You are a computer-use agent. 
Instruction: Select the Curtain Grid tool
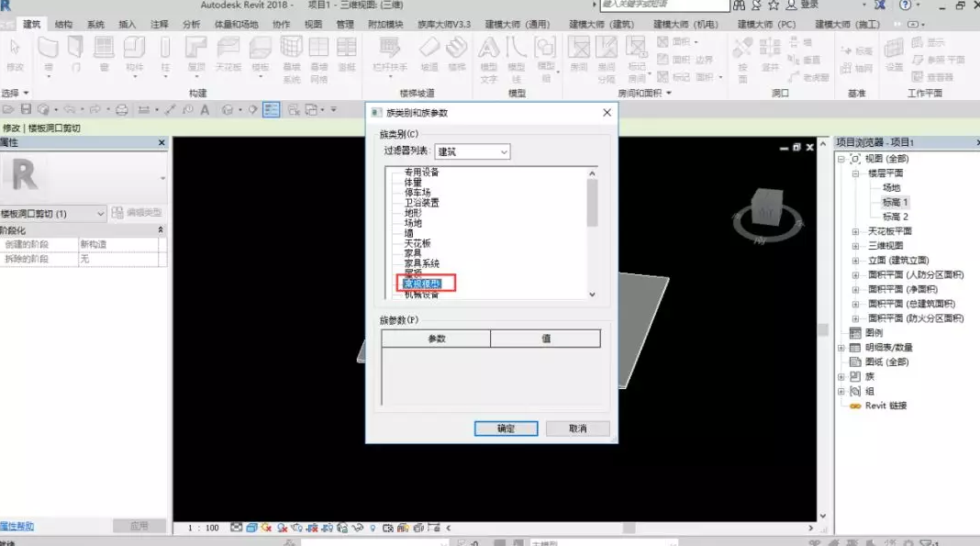318,59
